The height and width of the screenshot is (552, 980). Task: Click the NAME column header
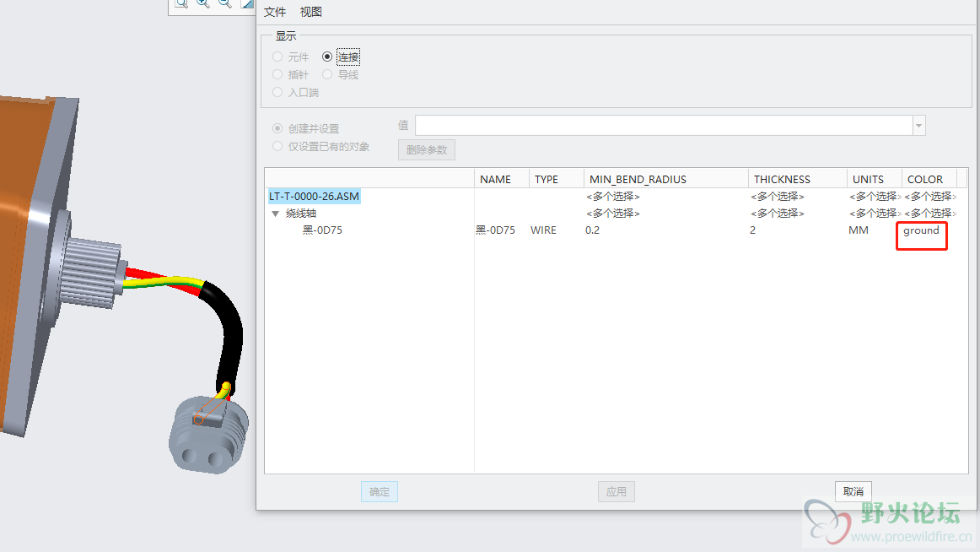[501, 179]
